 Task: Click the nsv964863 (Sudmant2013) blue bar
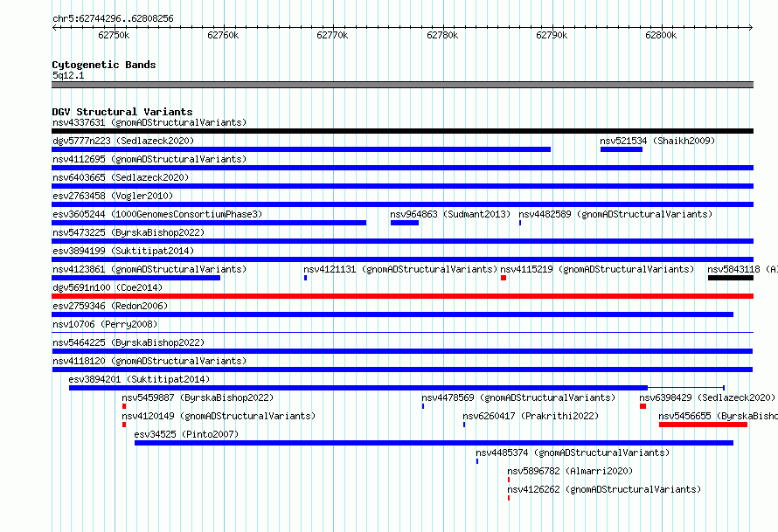pyautogui.click(x=405, y=223)
